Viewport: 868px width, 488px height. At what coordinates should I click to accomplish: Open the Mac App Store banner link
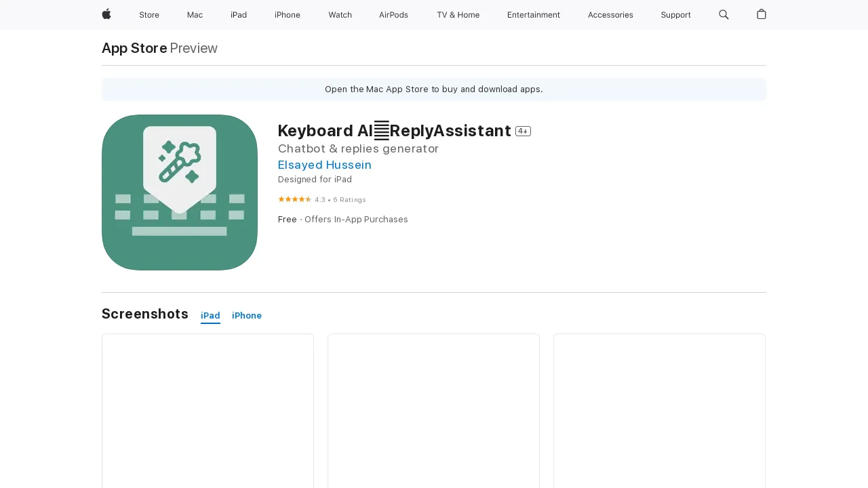coord(433,89)
